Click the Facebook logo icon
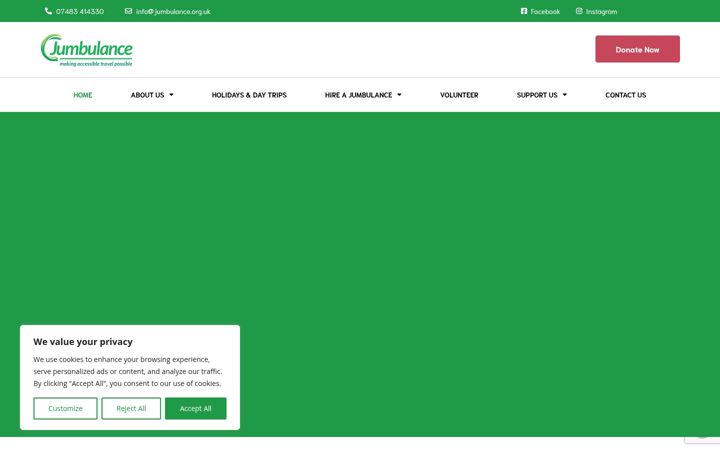The image size is (720, 450). 524,11
